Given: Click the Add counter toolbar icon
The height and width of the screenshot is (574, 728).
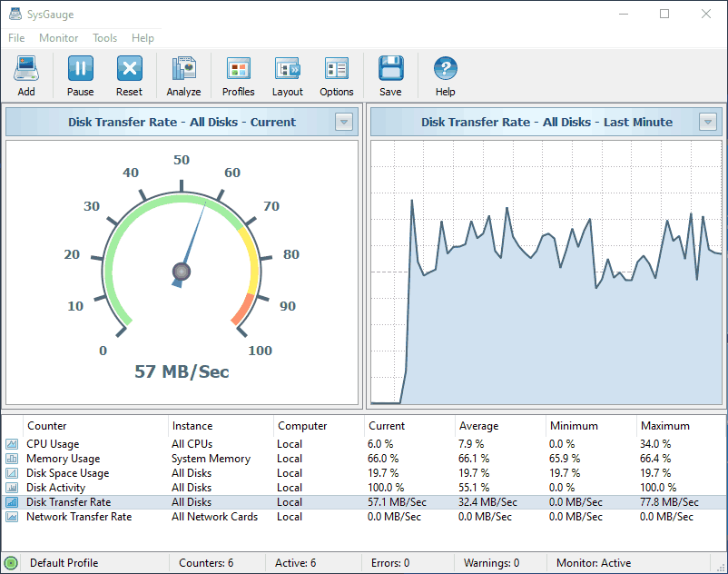Looking at the screenshot, I should (x=26, y=68).
